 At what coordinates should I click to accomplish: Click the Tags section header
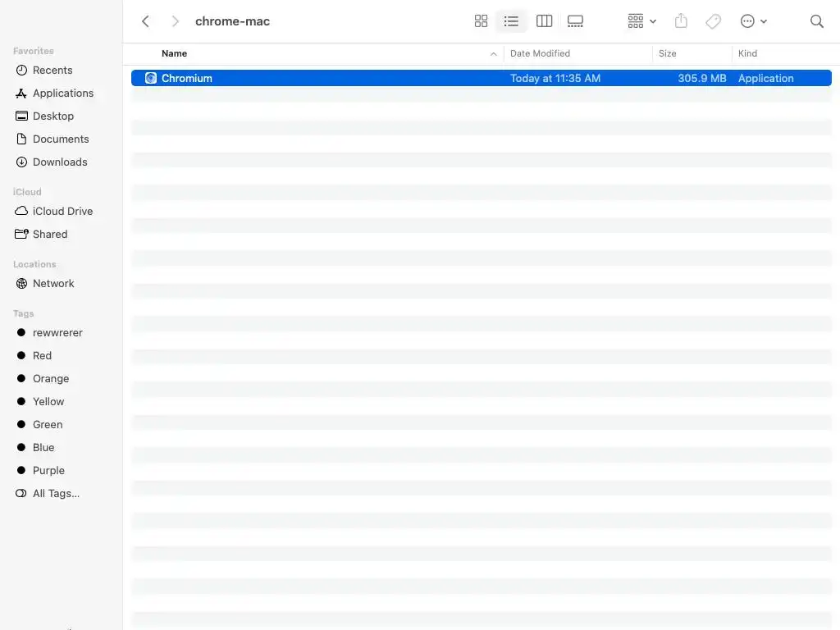23,314
